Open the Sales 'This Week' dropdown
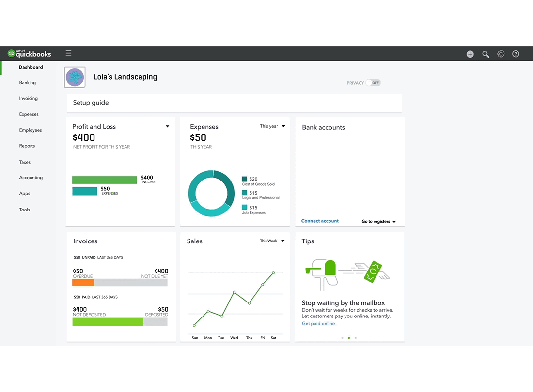Image resolution: width=533 pixels, height=392 pixels. click(x=271, y=241)
